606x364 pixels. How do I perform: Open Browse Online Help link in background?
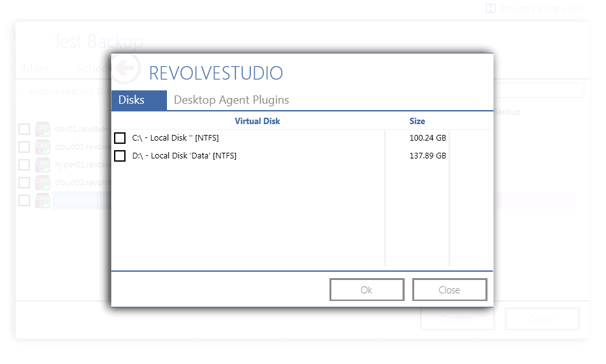[x=541, y=8]
